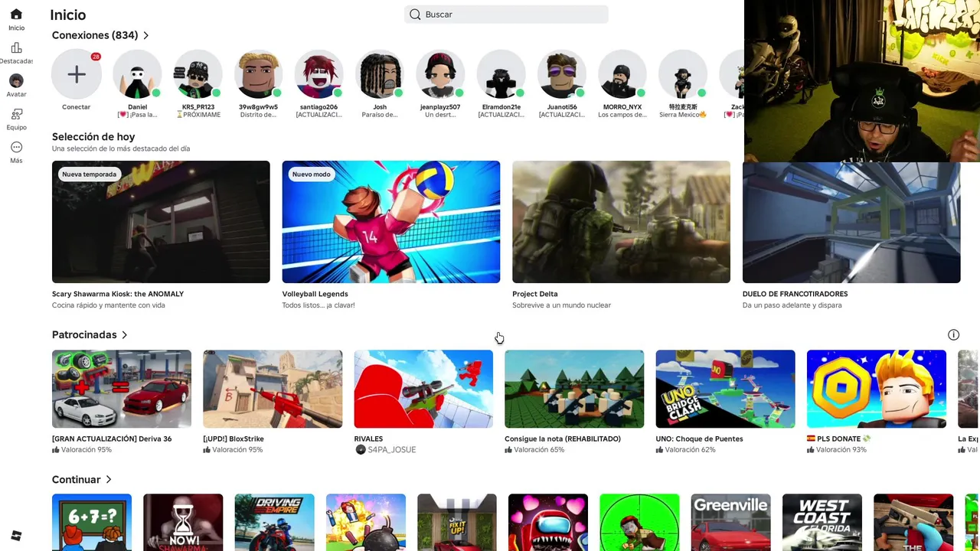Open Volleyball Legends thumbnail
The image size is (980, 551).
pyautogui.click(x=391, y=222)
